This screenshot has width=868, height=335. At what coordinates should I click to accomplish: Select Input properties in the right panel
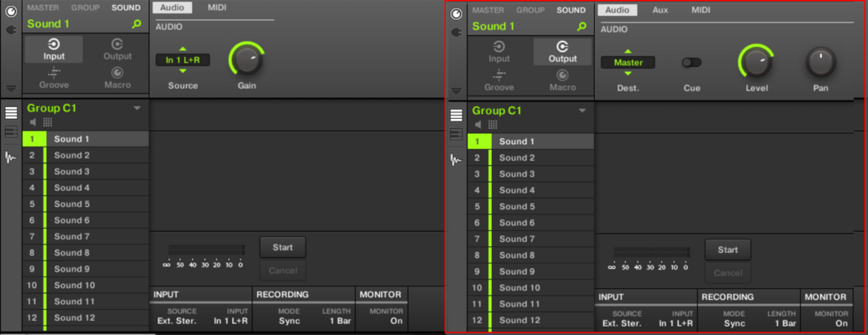499,52
